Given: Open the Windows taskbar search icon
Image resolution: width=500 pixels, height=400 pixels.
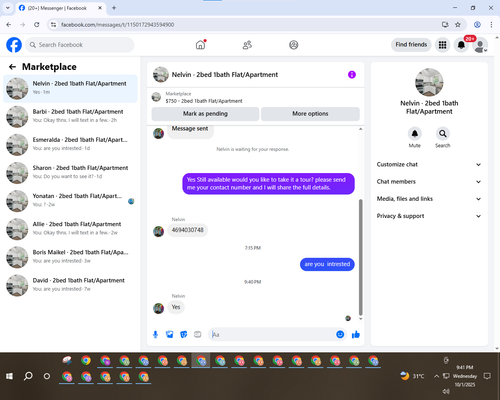Looking at the screenshot, I should coord(28,376).
